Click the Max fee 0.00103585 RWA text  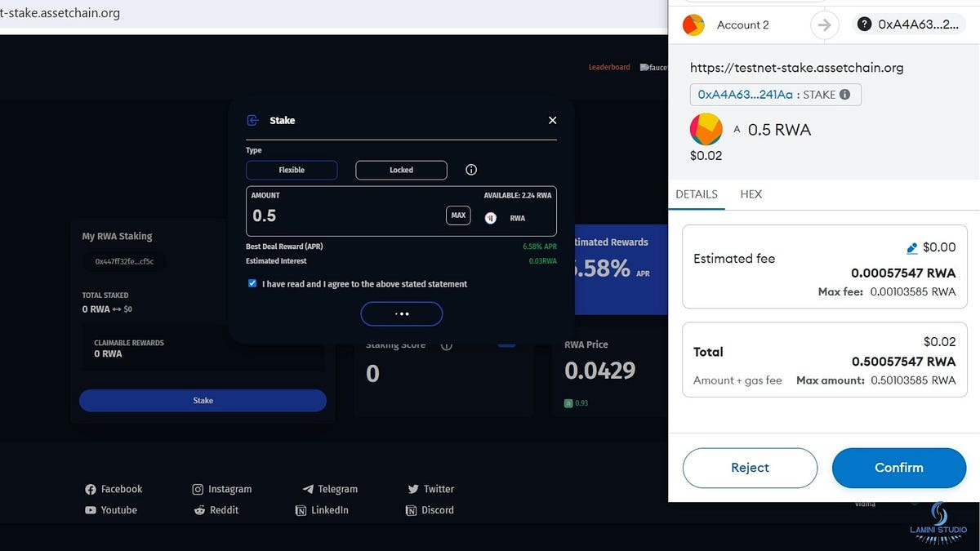pos(887,291)
